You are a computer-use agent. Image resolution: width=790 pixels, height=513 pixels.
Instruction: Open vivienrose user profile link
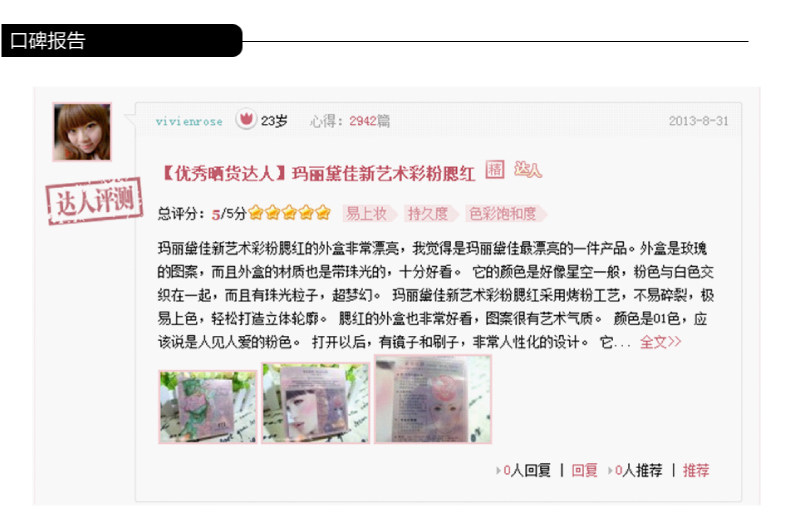(x=189, y=121)
